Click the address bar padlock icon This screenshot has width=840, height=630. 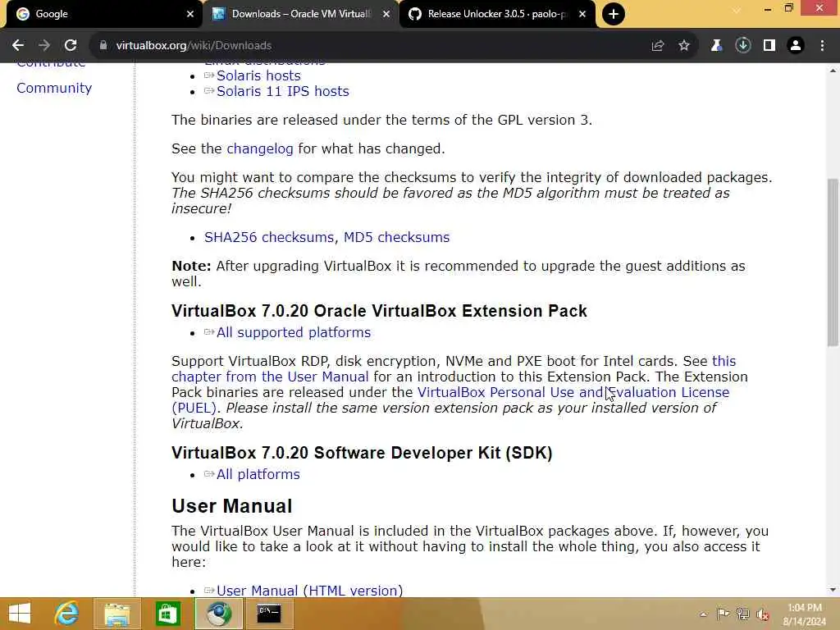tap(103, 46)
